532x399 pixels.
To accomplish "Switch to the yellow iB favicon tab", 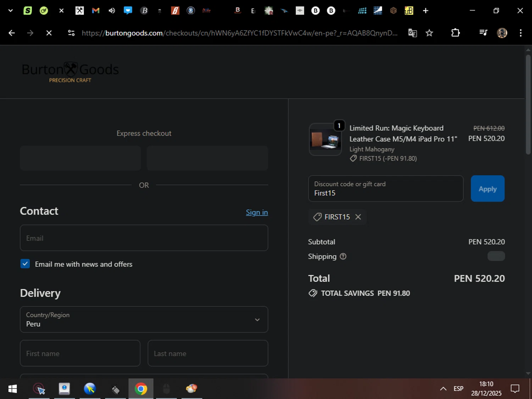I will point(409,11).
